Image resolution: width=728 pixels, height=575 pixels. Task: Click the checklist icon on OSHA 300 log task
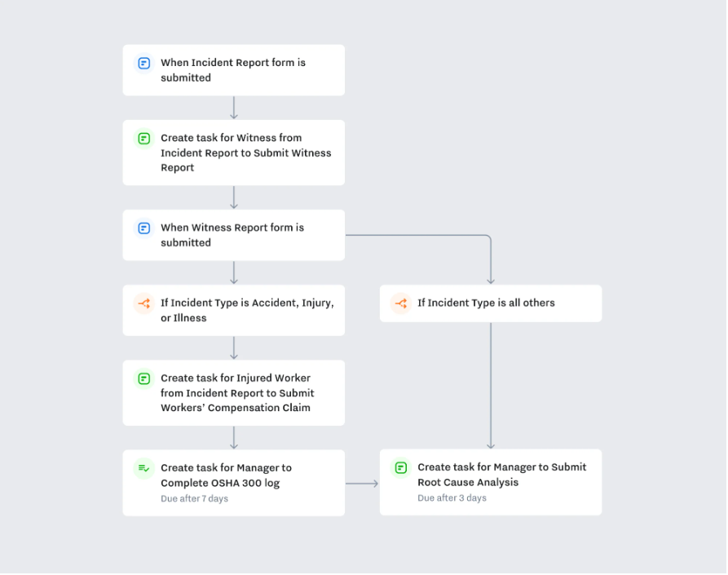click(144, 468)
